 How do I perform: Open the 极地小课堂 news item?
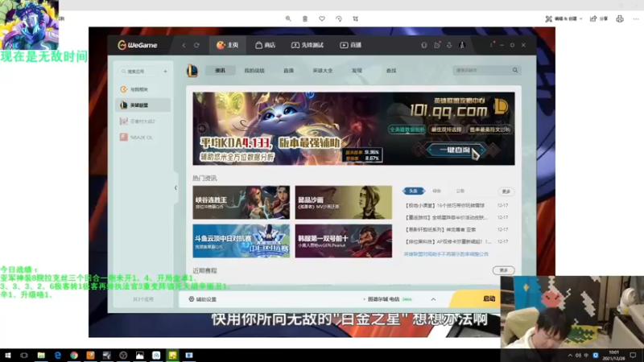[x=445, y=205]
